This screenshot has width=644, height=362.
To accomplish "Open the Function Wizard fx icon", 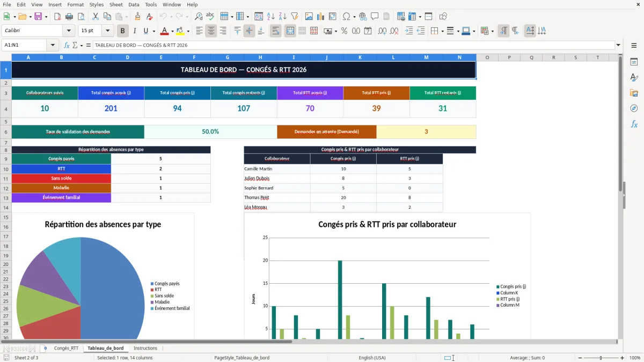I will [67, 45].
